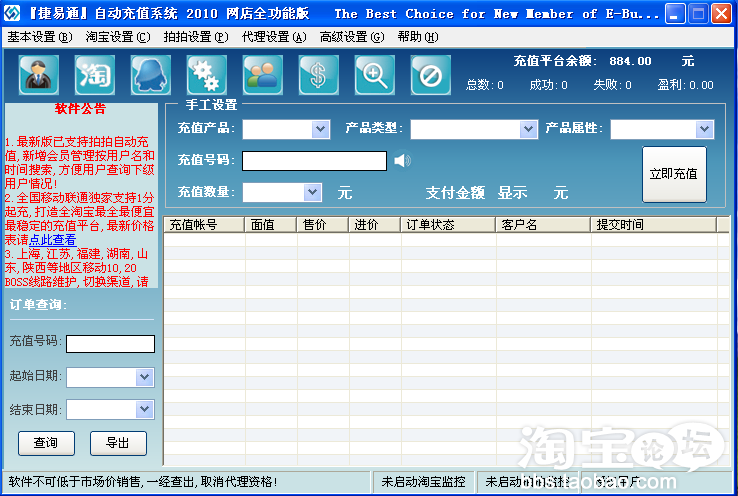Screen dimensions: 738x496
Task: Expand the 起始日期 date dropdown
Action: 144,377
